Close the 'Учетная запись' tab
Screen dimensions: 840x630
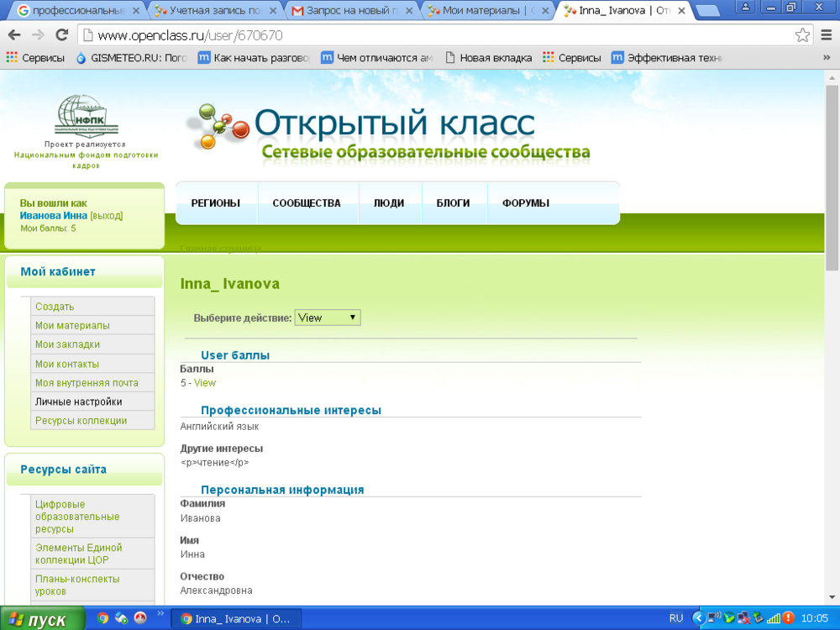(273, 10)
